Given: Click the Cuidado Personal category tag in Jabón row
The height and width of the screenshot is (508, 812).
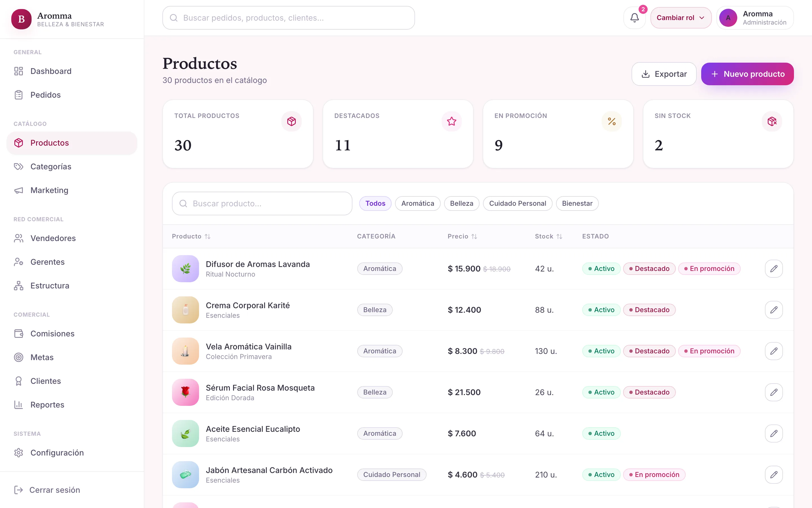Looking at the screenshot, I should click(x=392, y=475).
